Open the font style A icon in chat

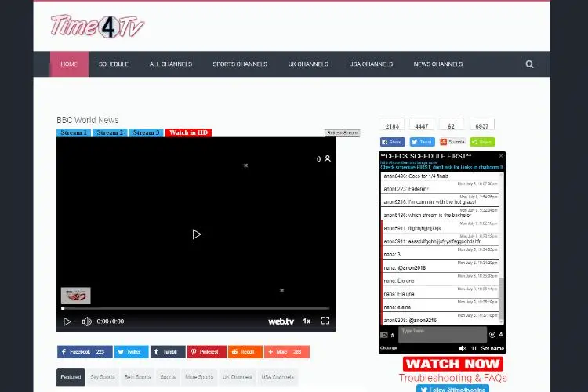(x=501, y=335)
